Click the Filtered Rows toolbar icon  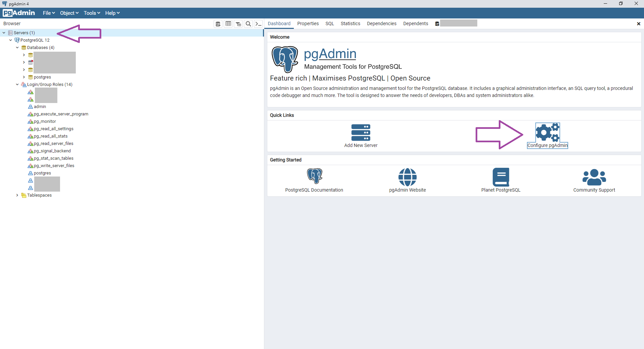(x=238, y=24)
